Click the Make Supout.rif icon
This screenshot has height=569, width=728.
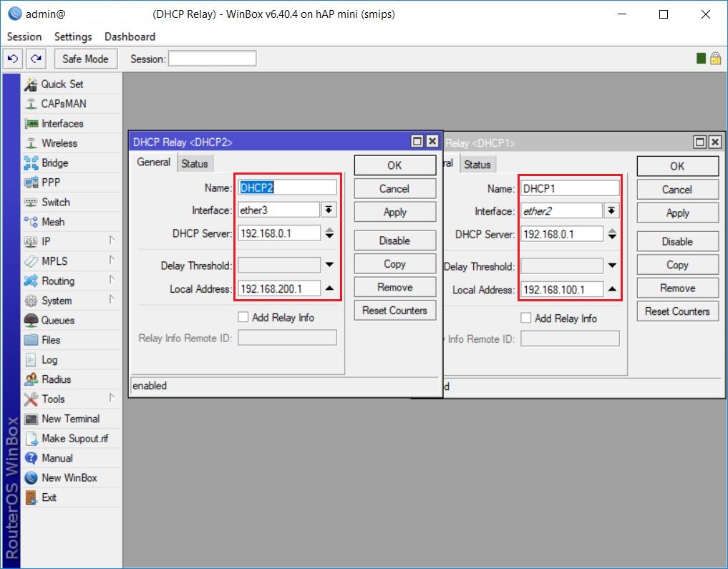[31, 439]
